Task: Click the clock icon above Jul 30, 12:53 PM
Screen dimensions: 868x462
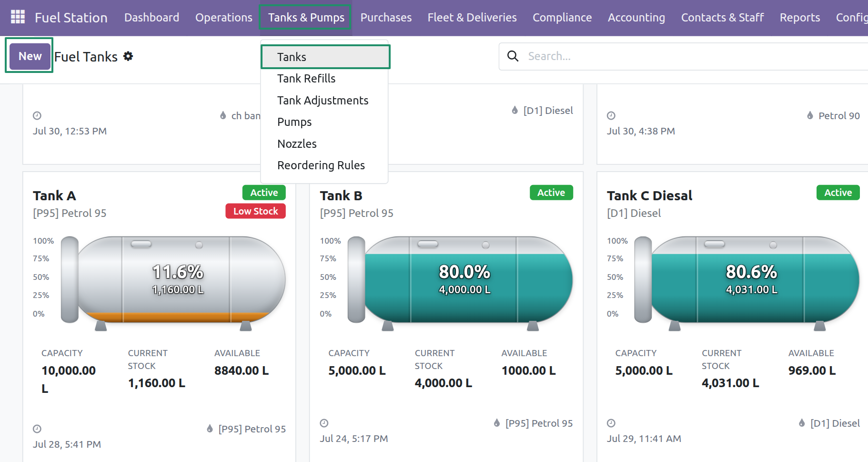Action: click(x=37, y=115)
